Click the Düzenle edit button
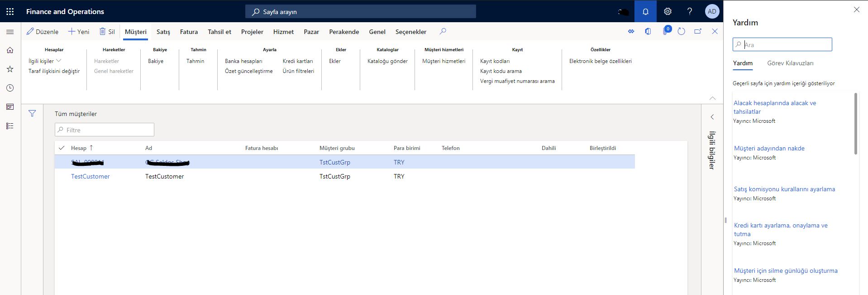This screenshot has width=868, height=295. 43,32
